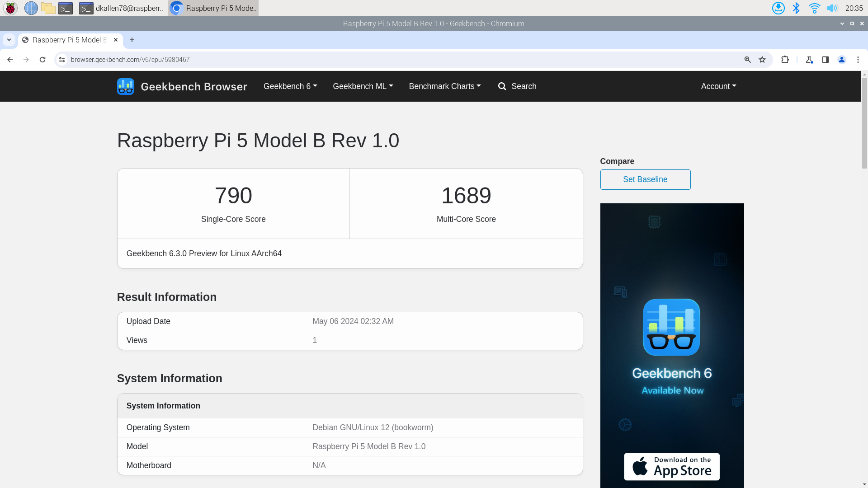
Task: Launch the web browser from the taskbar globe icon
Action: tap(31, 8)
